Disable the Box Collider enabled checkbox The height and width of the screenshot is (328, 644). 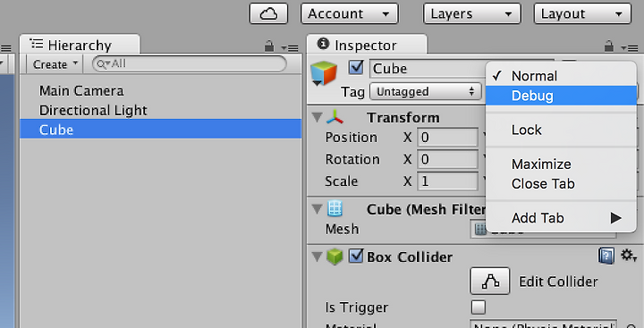tap(356, 257)
